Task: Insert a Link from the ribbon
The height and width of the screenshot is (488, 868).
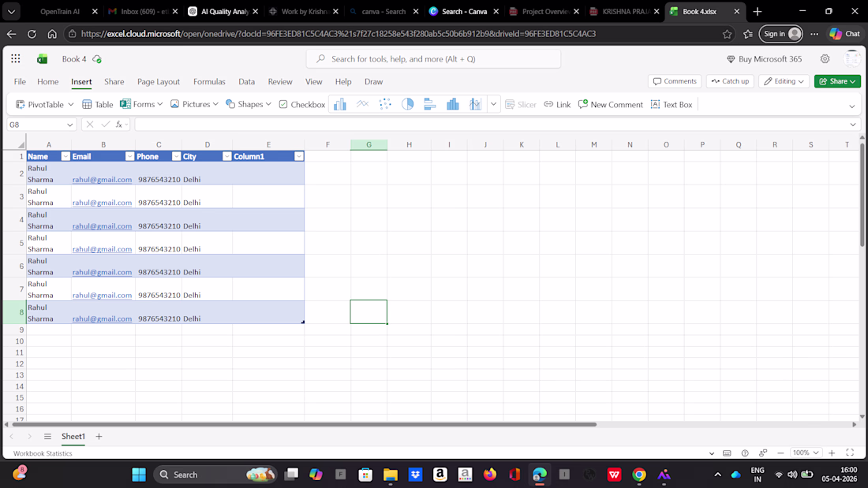Action: pos(557,104)
